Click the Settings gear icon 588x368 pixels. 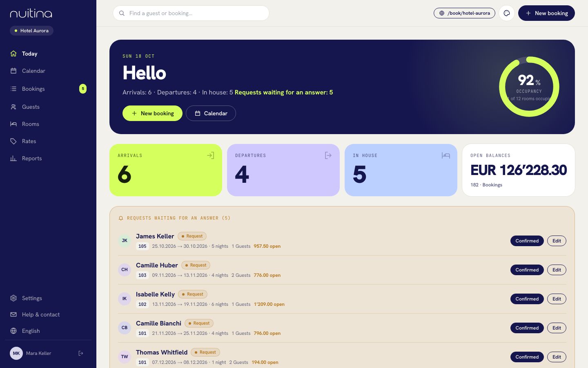point(13,298)
